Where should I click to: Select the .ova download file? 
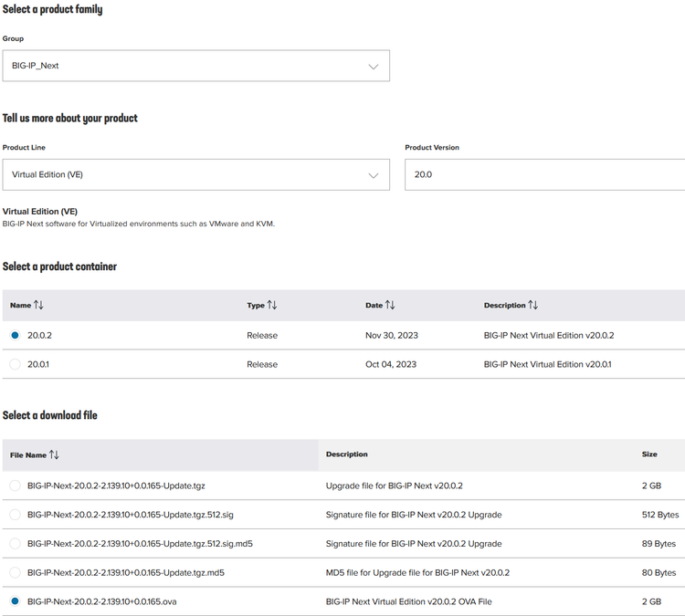pos(15,601)
